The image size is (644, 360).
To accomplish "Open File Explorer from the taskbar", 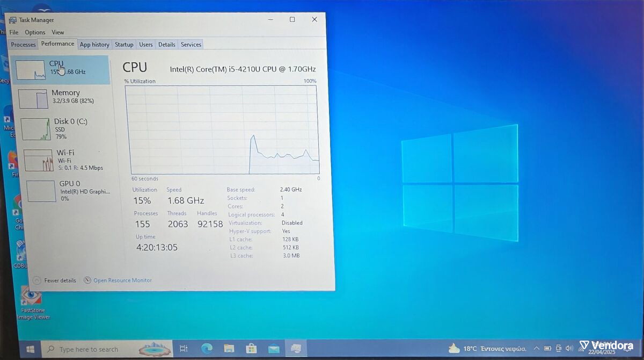I will [229, 349].
